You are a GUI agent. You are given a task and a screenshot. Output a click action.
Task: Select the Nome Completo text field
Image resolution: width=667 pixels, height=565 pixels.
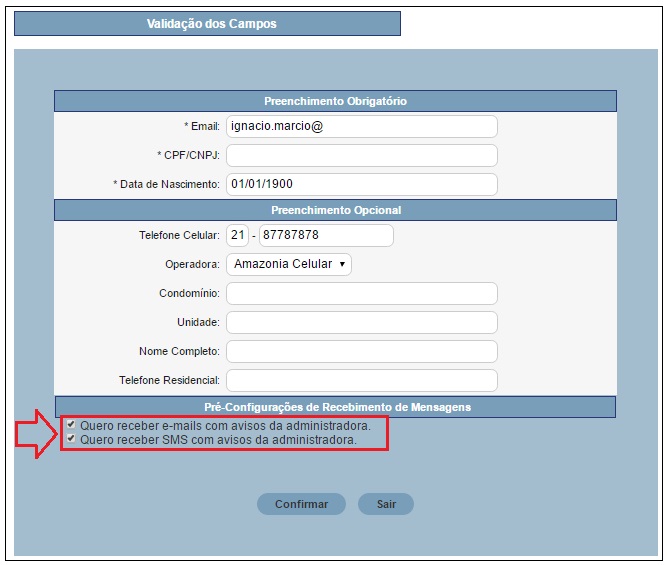click(361, 351)
